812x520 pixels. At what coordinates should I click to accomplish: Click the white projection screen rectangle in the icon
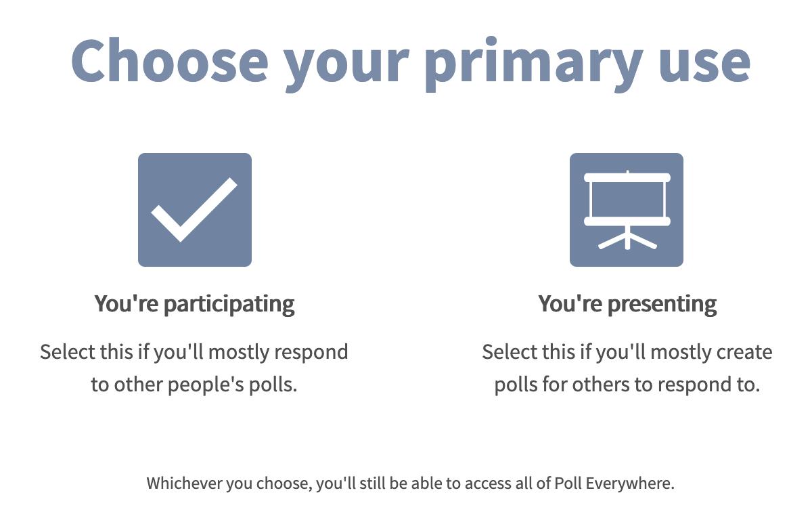point(627,200)
